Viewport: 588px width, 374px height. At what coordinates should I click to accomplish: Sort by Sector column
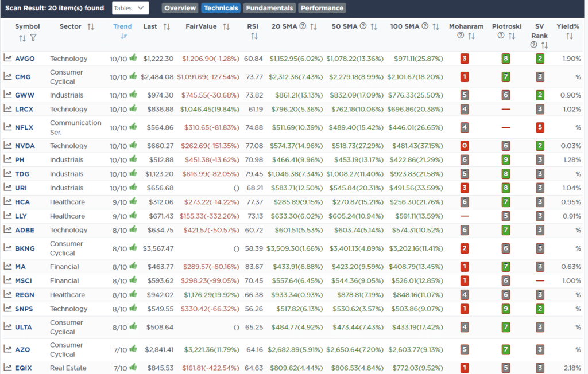(x=91, y=26)
